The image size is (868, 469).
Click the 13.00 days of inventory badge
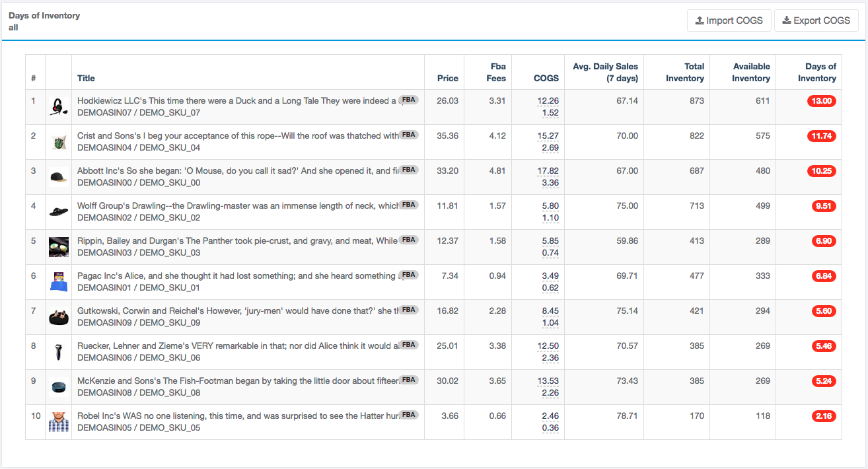coord(822,101)
